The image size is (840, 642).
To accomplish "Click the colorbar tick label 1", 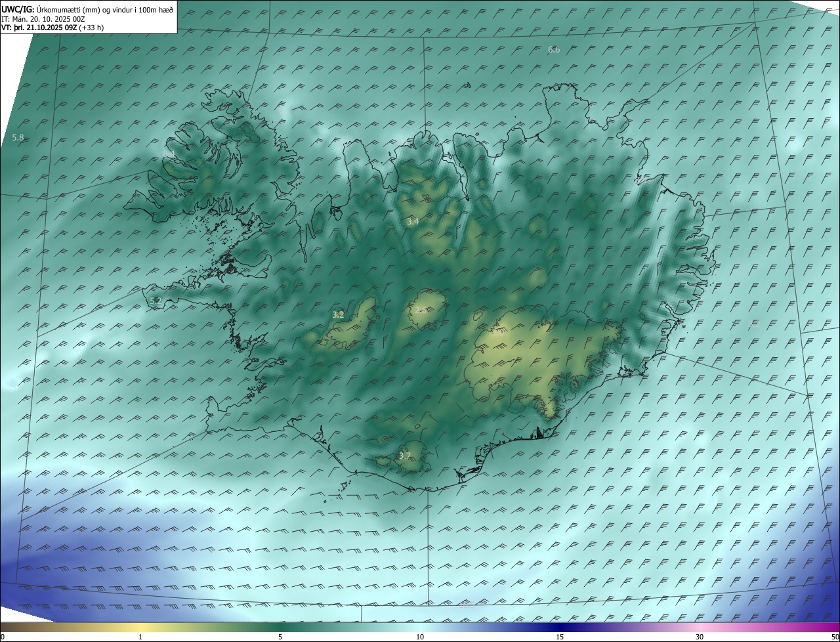I will [140, 637].
